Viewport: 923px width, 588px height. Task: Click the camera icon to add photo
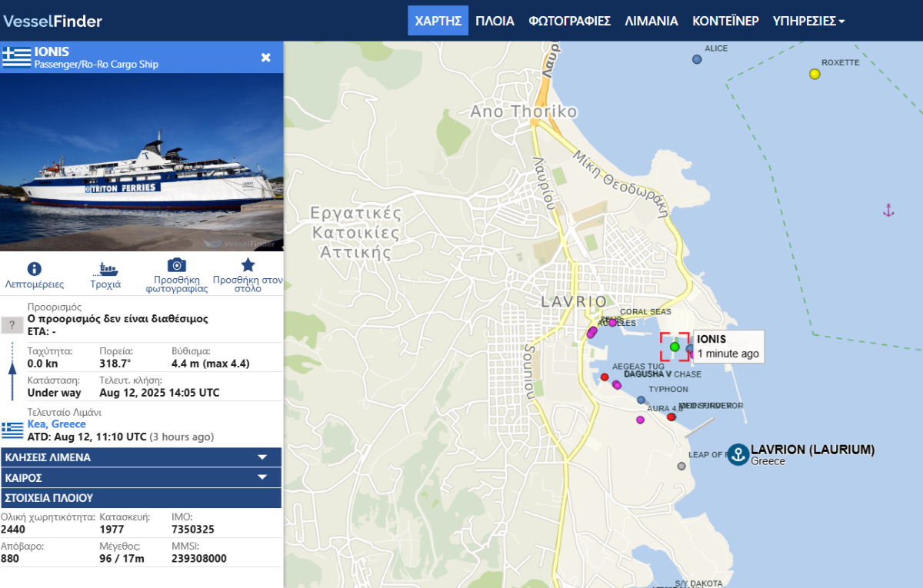coord(176,265)
